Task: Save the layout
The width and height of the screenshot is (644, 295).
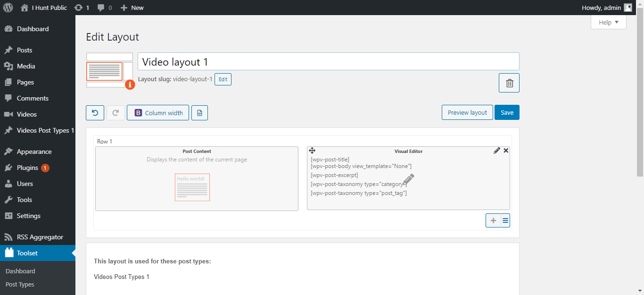Action: [507, 112]
